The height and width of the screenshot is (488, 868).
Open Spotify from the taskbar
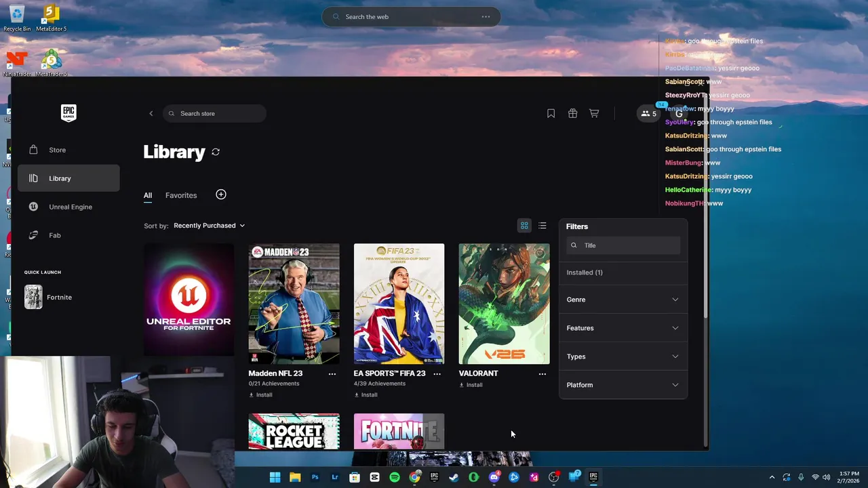click(x=395, y=477)
